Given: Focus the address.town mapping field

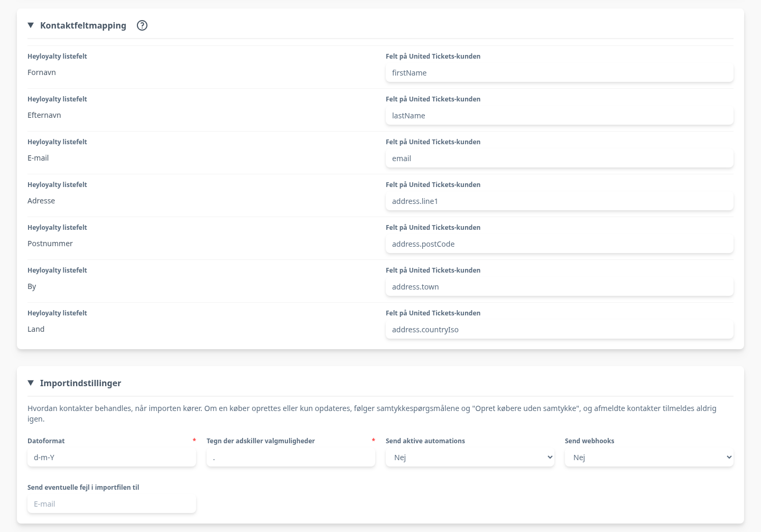Looking at the screenshot, I should click(x=560, y=287).
